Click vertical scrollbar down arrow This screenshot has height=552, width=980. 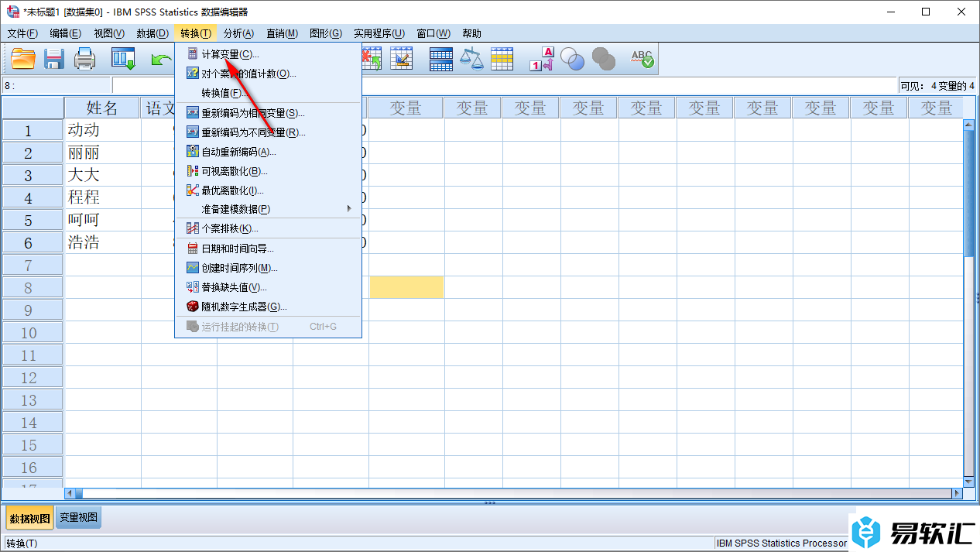(x=968, y=482)
